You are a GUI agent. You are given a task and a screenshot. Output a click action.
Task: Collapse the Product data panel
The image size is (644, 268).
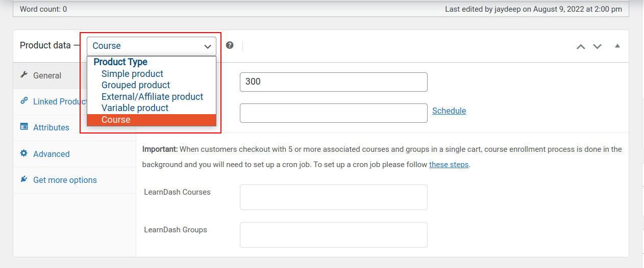(x=617, y=46)
